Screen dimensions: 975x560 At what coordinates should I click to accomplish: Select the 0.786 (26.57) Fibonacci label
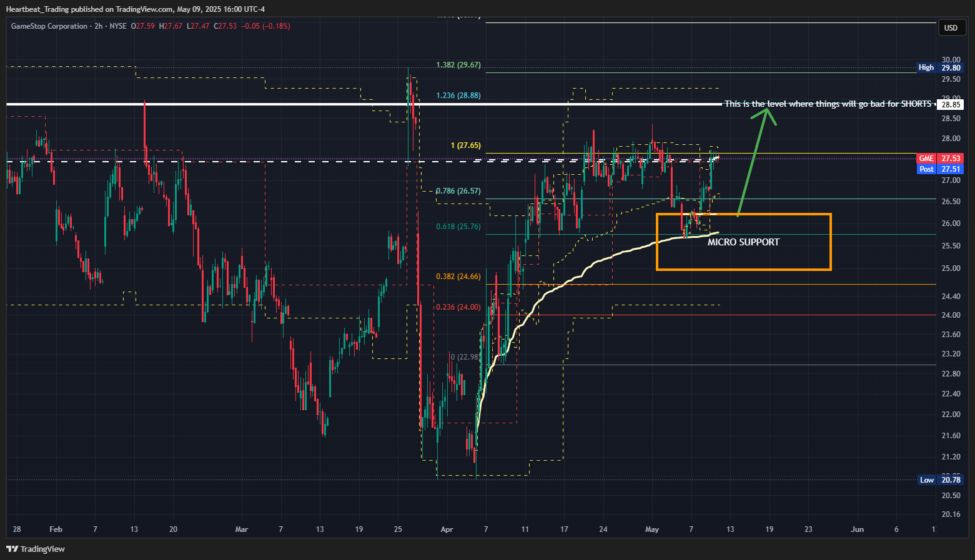click(458, 191)
